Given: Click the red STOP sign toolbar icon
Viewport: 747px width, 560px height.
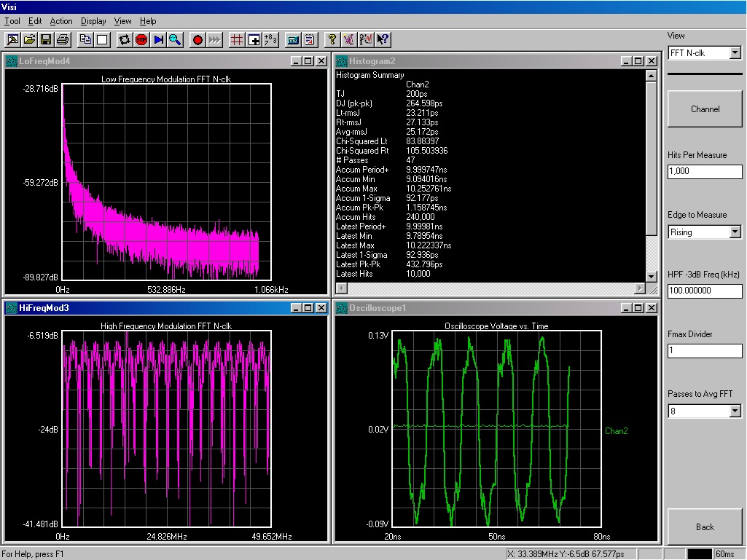Looking at the screenshot, I should 141,39.
